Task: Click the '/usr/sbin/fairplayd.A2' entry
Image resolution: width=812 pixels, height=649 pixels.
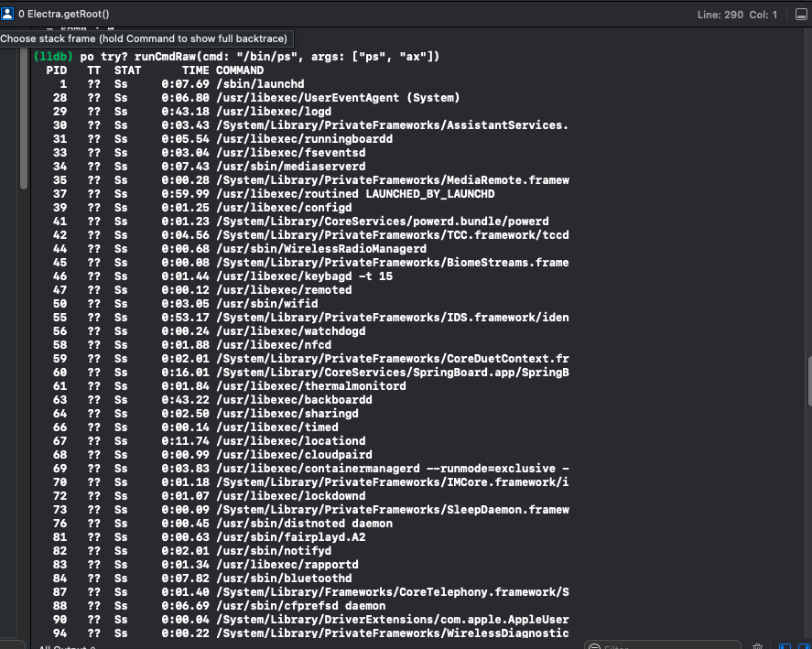Action: click(291, 537)
